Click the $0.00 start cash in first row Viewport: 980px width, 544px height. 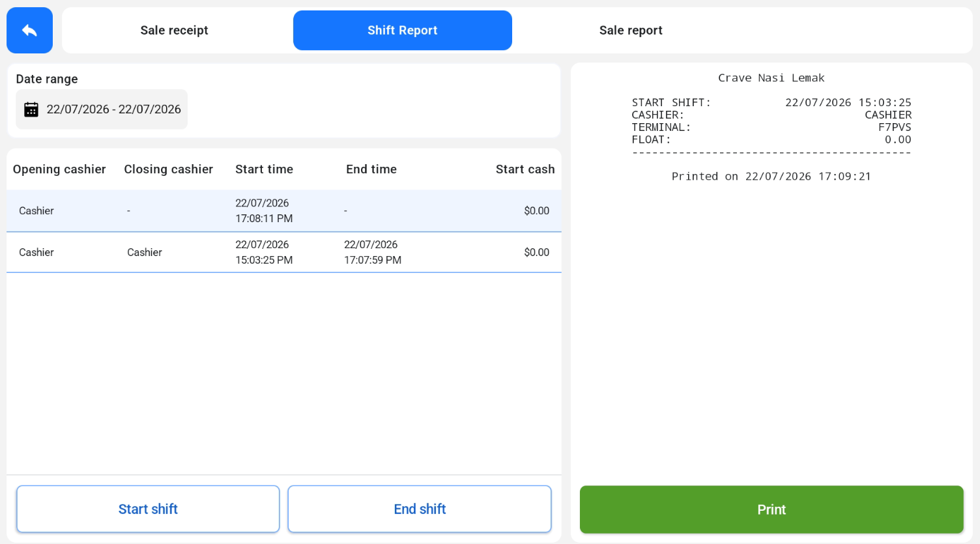click(537, 210)
